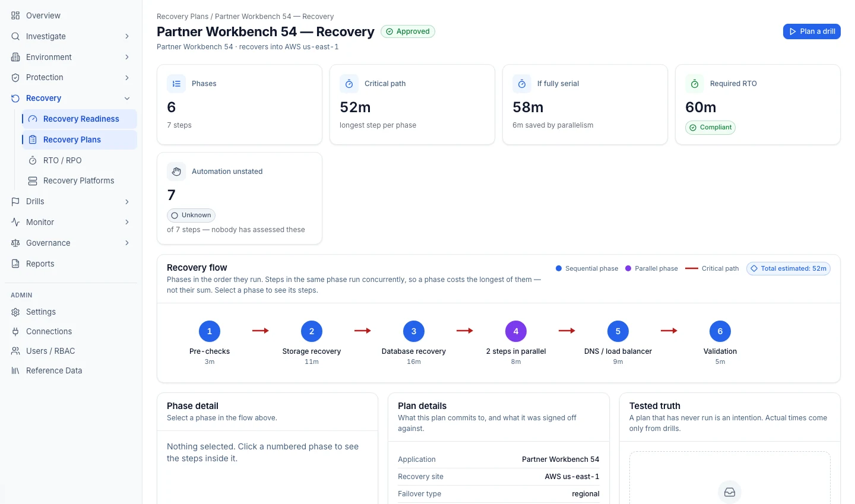The width and height of the screenshot is (855, 504).
Task: Select phase 3 Database recovery circle
Action: click(x=414, y=331)
